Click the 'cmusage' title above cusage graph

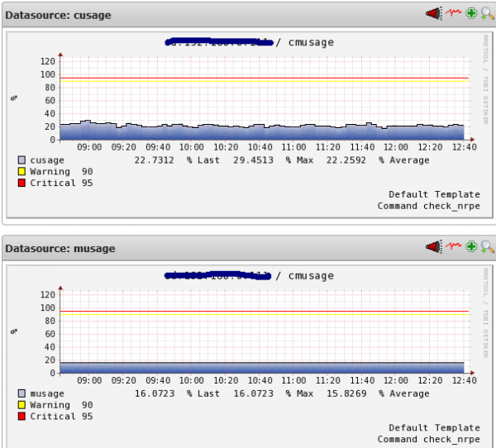pyautogui.click(x=311, y=43)
